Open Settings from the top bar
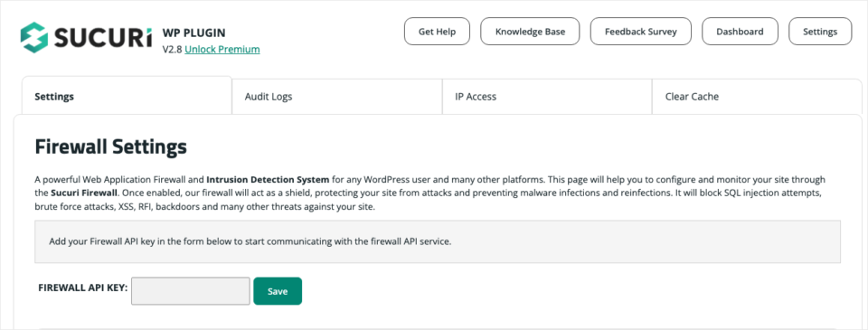The image size is (868, 330). click(820, 32)
